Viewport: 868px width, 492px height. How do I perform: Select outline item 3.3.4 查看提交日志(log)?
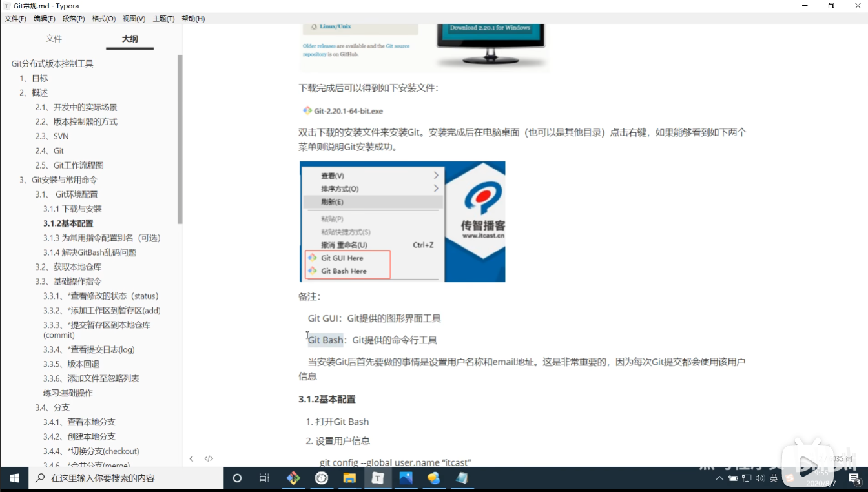89,350
